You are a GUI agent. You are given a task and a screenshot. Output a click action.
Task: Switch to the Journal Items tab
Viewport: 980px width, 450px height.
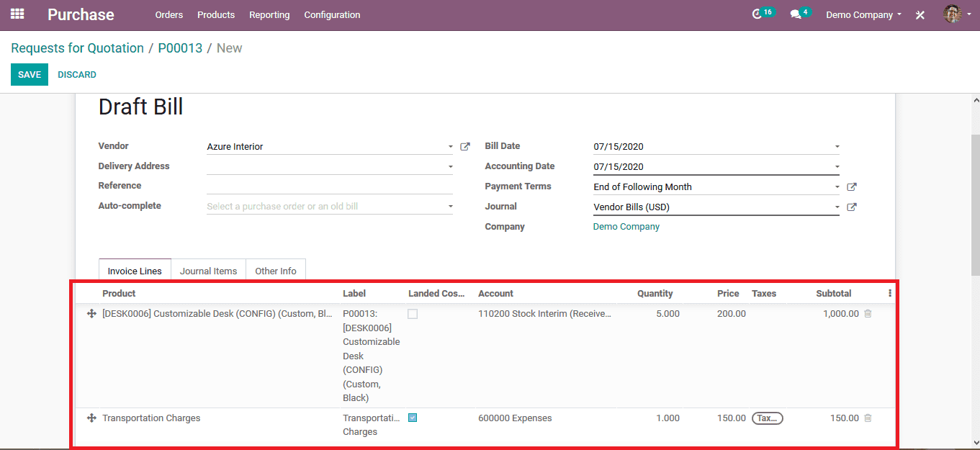(x=208, y=271)
